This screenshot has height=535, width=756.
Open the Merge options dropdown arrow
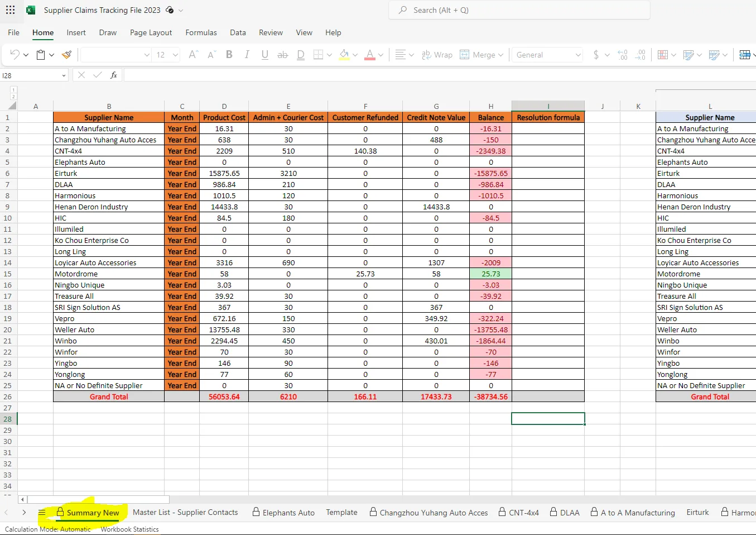tap(500, 55)
